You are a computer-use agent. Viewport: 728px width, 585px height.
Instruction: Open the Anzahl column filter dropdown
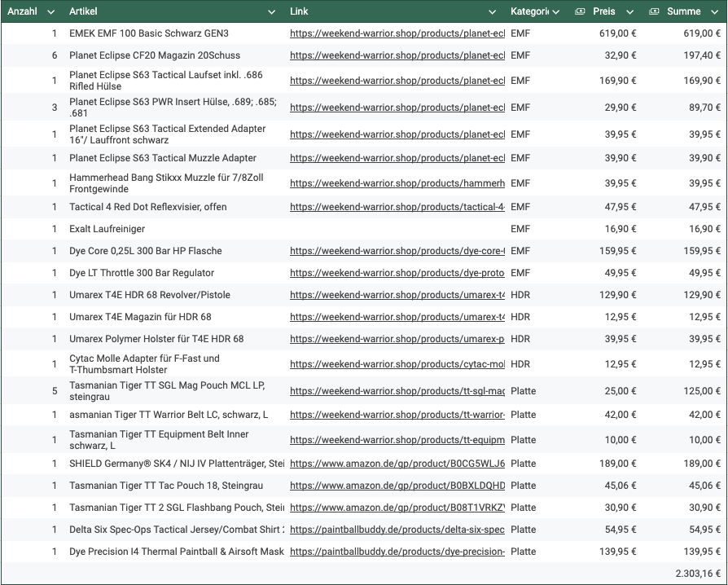coord(51,12)
